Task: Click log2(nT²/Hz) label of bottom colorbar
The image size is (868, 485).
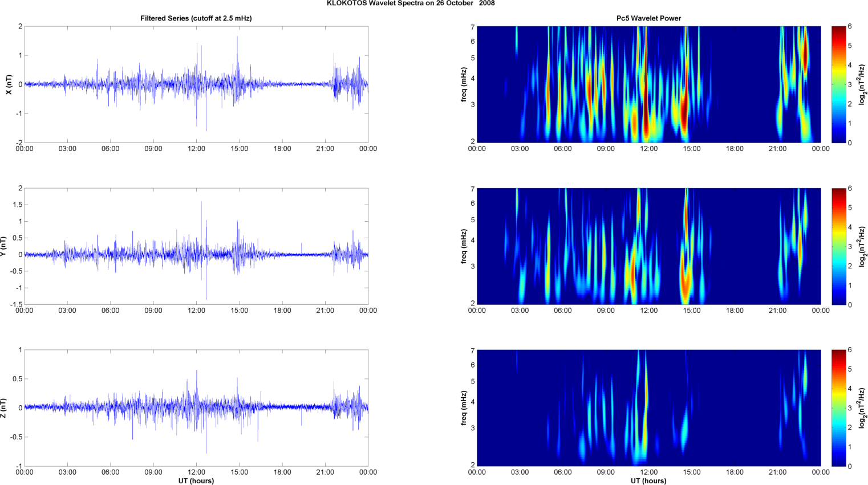Action: [x=862, y=408]
